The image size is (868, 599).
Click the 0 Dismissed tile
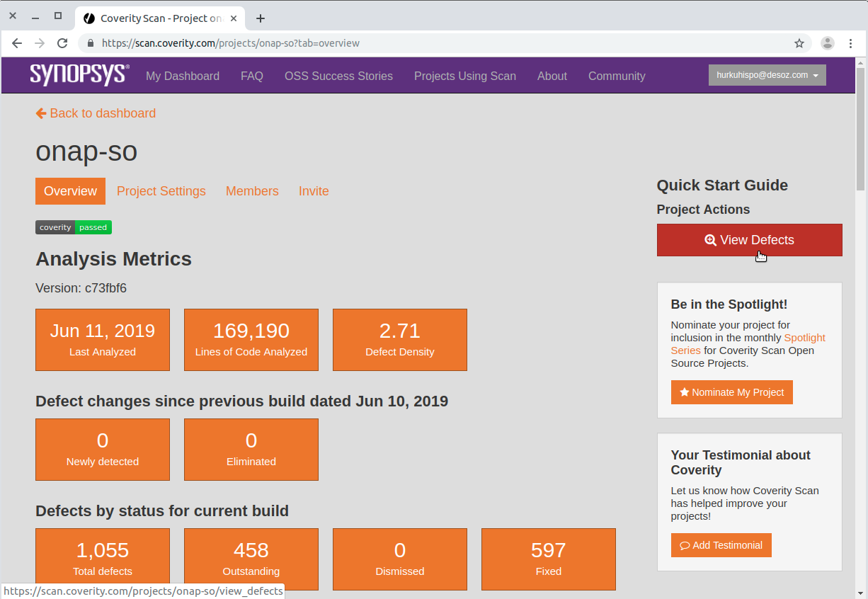[x=400, y=559]
